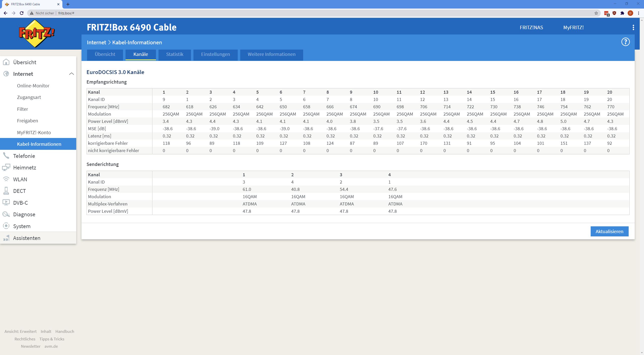644x355 pixels.
Task: Switch to the Statistik tab
Action: click(175, 54)
